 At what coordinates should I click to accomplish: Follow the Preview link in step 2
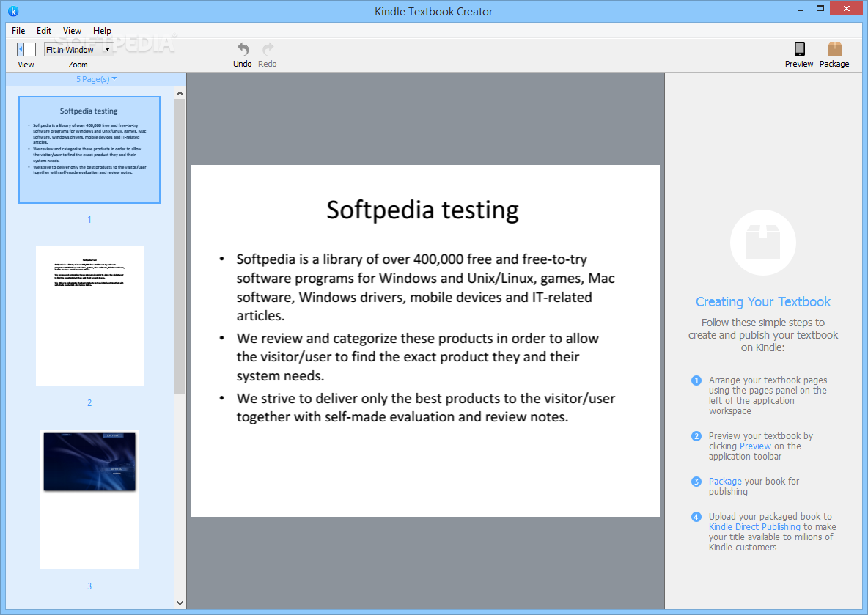pos(755,446)
